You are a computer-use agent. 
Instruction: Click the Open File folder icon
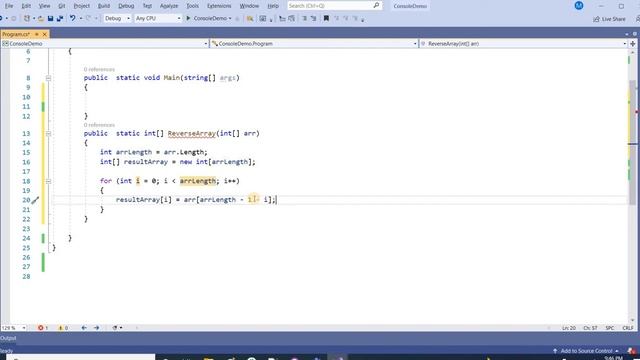pos(40,18)
